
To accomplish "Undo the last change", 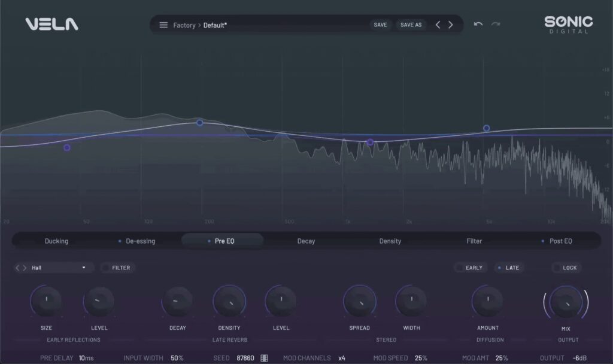I will point(478,24).
